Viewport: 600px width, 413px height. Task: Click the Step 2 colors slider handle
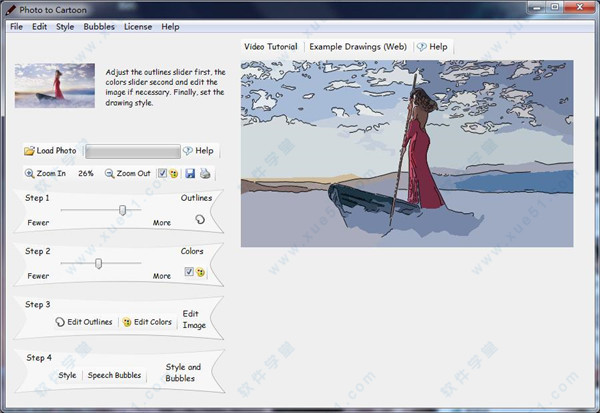pyautogui.click(x=99, y=263)
